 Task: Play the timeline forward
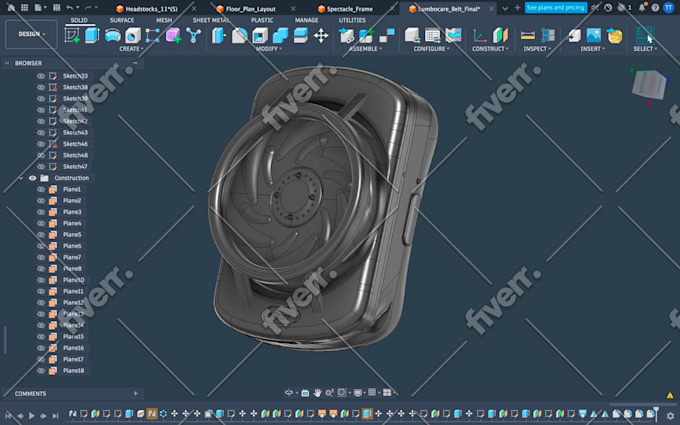click(32, 415)
